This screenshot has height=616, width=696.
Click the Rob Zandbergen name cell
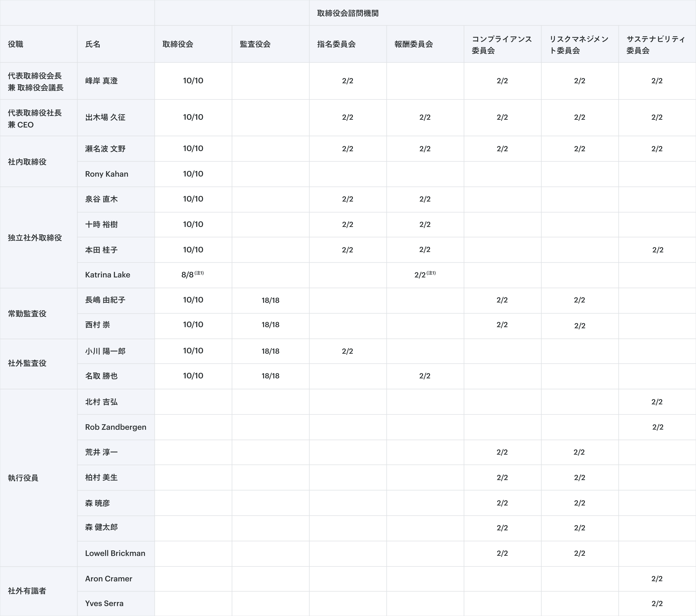115,427
